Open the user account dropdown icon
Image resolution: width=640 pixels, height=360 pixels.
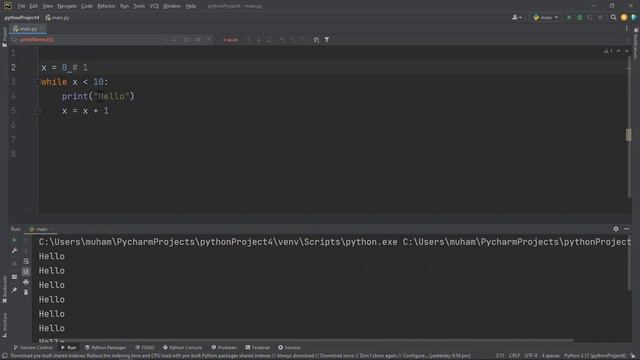point(517,18)
